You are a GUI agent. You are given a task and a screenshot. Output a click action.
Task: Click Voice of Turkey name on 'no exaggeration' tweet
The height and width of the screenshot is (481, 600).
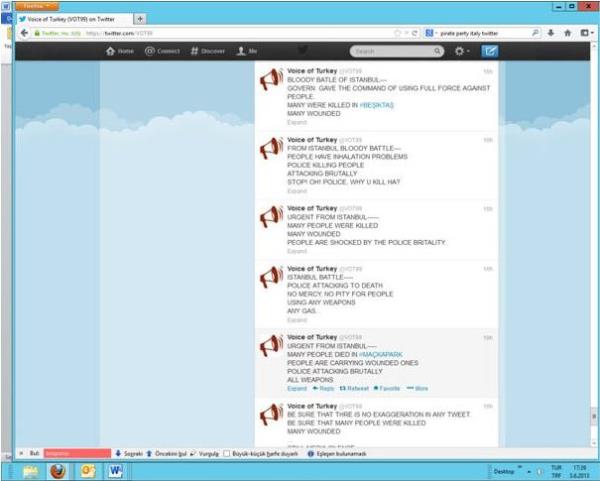(x=312, y=406)
